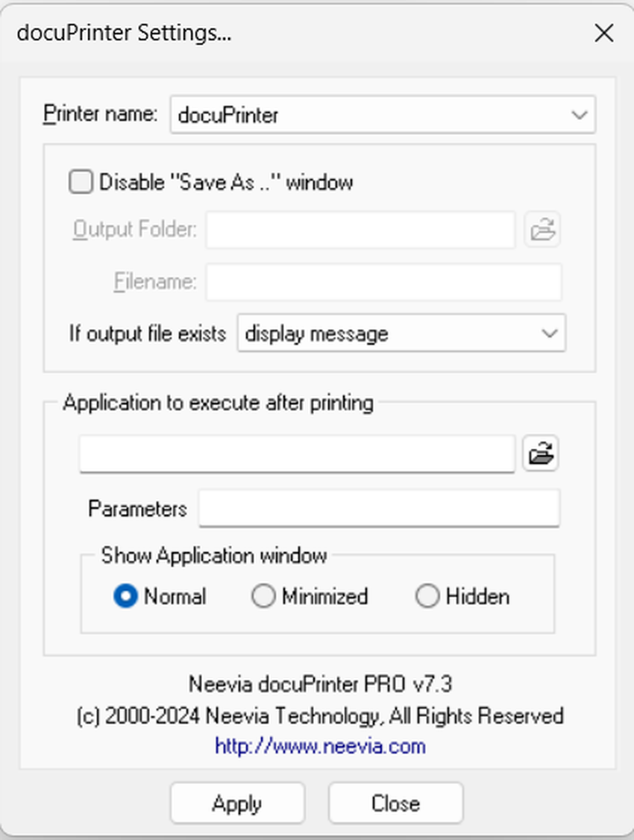The width and height of the screenshot is (634, 840).
Task: Click inside the Parameters field
Action: (x=379, y=508)
